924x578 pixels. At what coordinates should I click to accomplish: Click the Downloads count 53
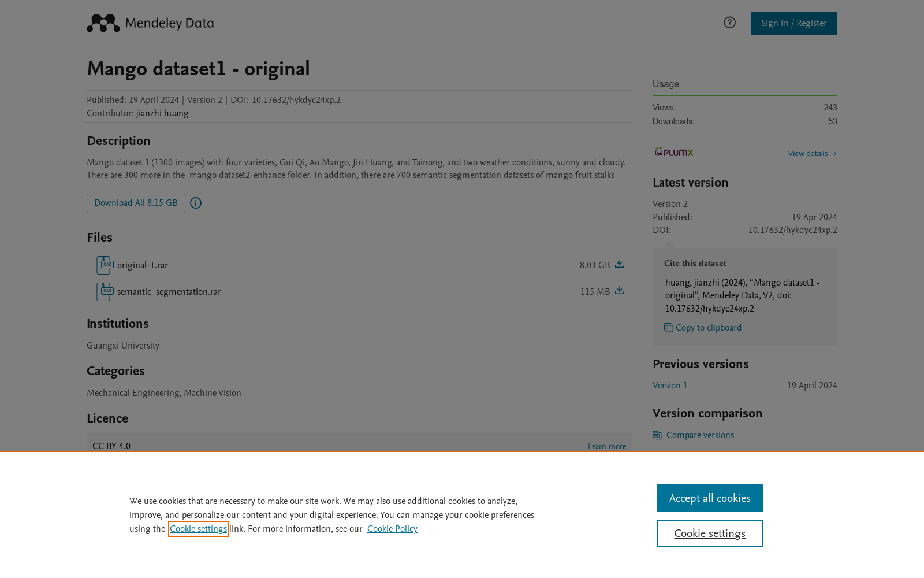click(833, 121)
